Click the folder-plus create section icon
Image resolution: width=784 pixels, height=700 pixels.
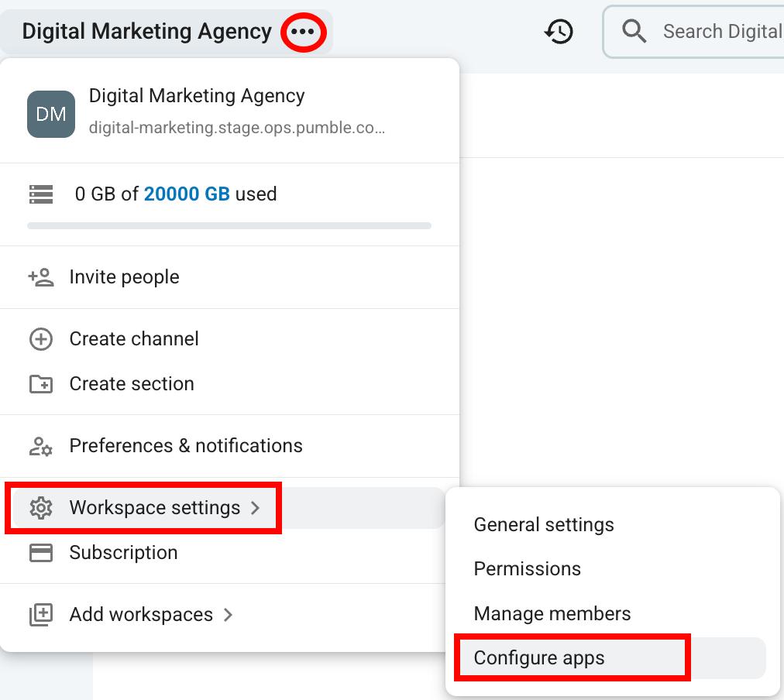coord(41,384)
